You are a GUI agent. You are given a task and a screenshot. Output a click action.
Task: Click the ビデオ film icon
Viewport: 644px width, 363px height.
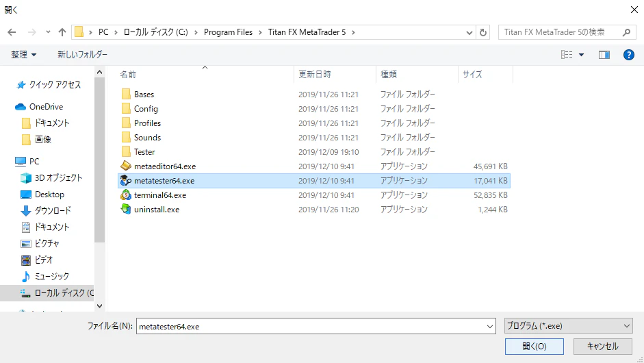point(26,260)
